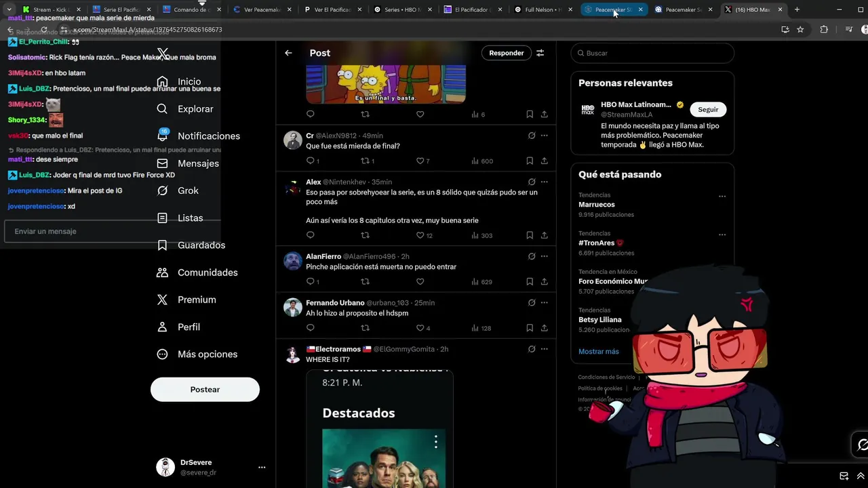Like Alex's post about the series

click(420, 235)
